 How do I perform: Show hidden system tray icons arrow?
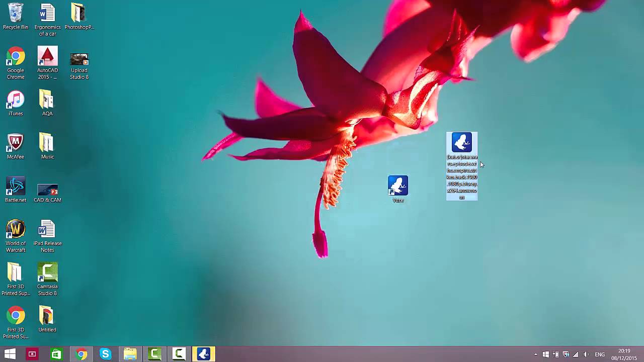click(536, 354)
